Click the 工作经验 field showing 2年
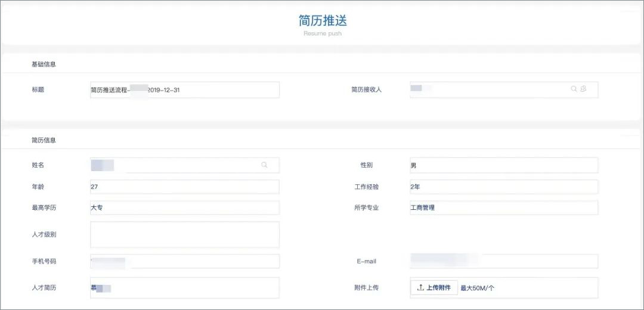644x310 pixels. 504,187
